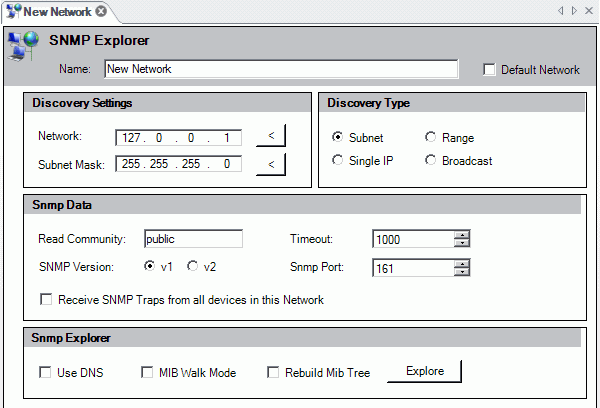Enable MIB Walk Mode
The width and height of the screenshot is (600, 408).
click(148, 373)
